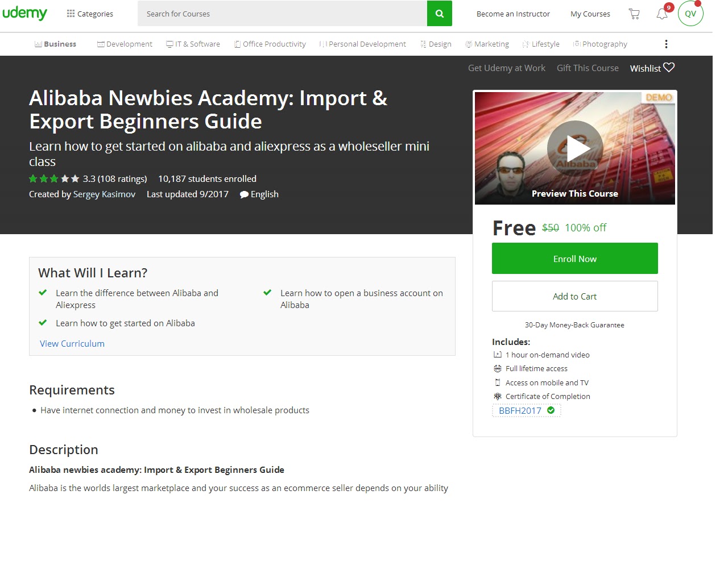Click the 100% off discount label

[x=585, y=228]
